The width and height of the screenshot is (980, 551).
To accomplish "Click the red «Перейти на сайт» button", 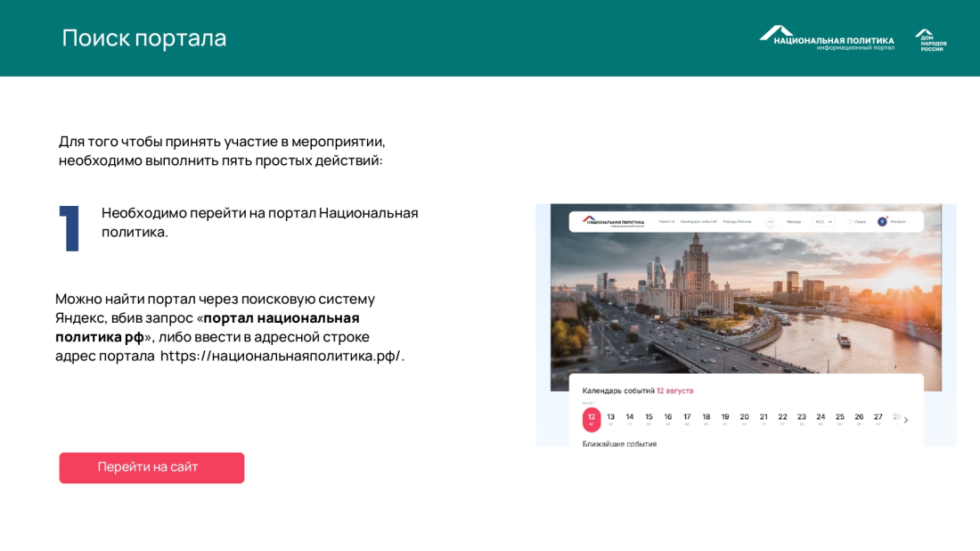I will click(151, 467).
